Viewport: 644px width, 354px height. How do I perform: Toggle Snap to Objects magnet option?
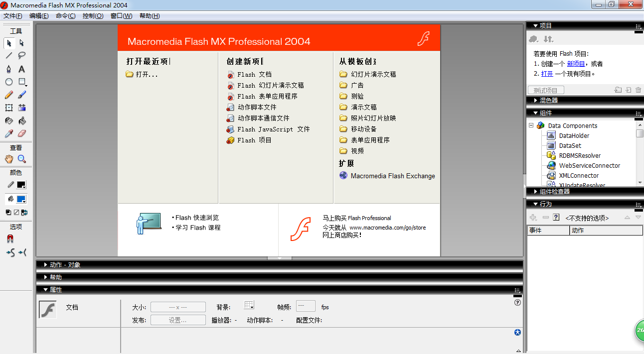click(9, 239)
